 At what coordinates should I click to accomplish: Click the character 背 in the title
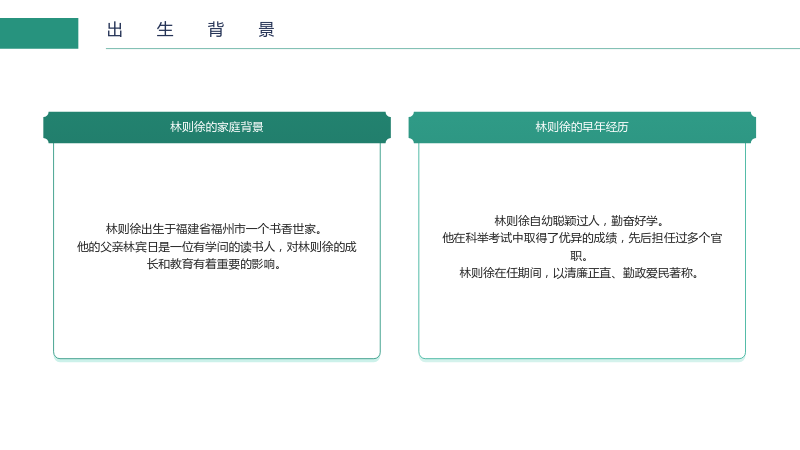(x=216, y=30)
